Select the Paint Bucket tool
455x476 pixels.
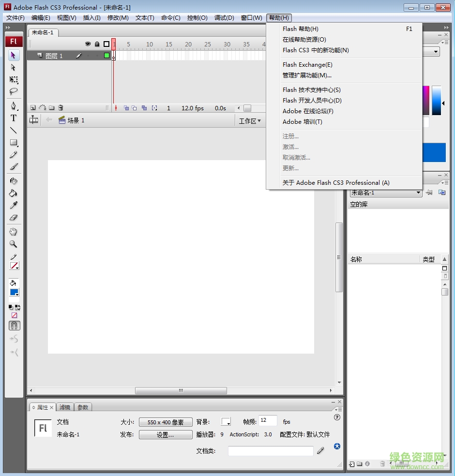(14, 193)
